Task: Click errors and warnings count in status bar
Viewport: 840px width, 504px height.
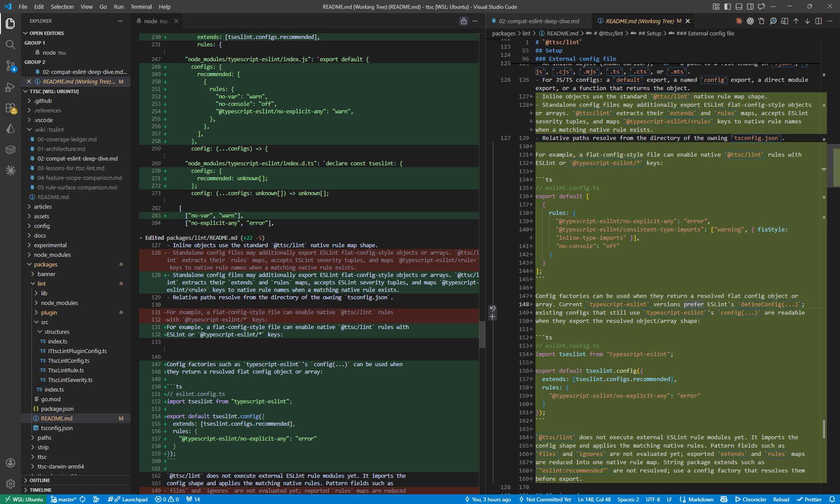Action: pyautogui.click(x=167, y=499)
